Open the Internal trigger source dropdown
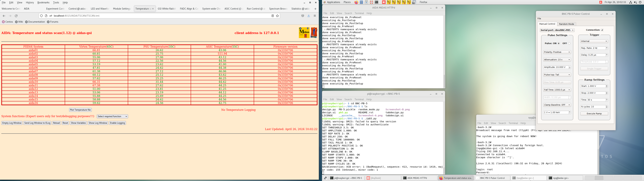Viewport: 644px width, 181px height. (594, 41)
